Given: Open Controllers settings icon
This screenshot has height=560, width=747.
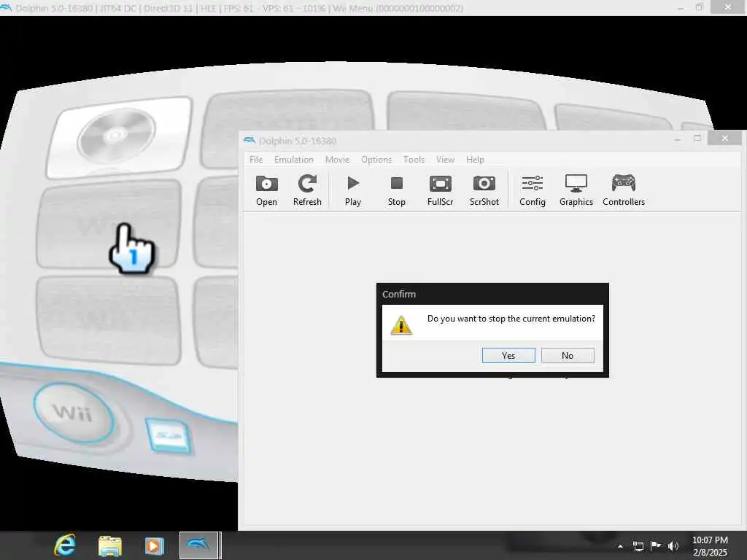Looking at the screenshot, I should tap(624, 190).
